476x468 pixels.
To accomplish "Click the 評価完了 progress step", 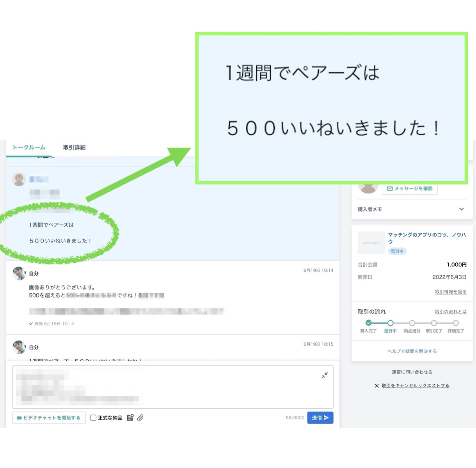I will click(x=456, y=323).
